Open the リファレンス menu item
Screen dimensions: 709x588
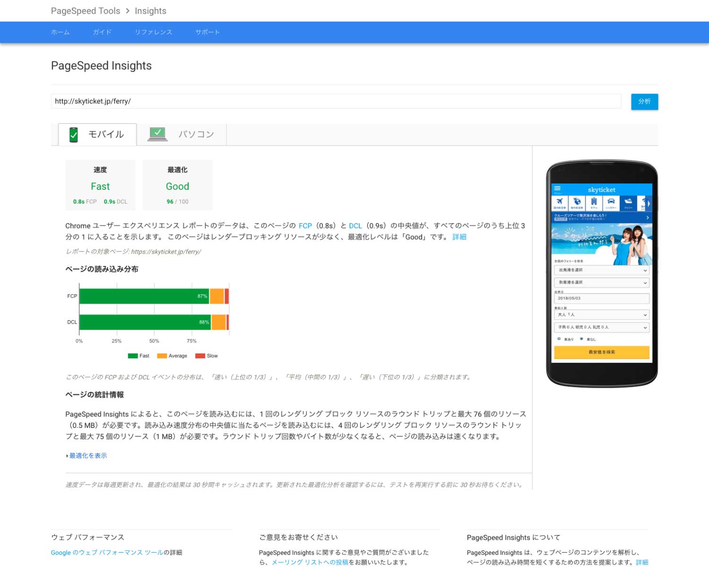click(x=153, y=32)
